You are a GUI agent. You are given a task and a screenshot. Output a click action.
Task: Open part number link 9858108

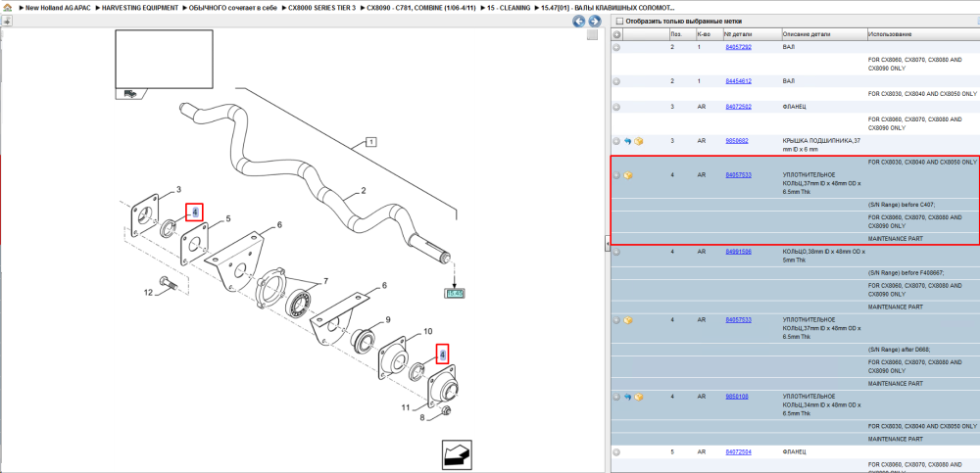tap(737, 397)
